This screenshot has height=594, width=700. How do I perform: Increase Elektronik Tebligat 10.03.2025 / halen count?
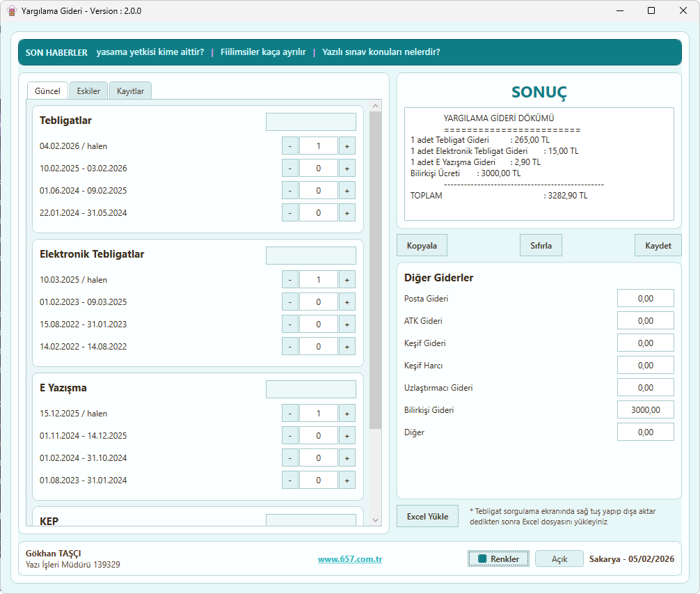[x=347, y=279]
